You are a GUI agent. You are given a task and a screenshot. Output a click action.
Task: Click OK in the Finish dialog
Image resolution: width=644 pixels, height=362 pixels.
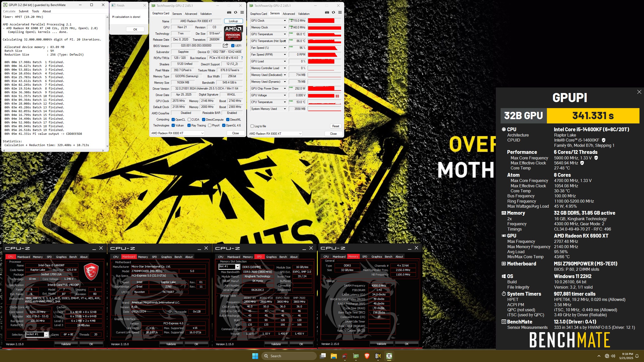point(135,29)
